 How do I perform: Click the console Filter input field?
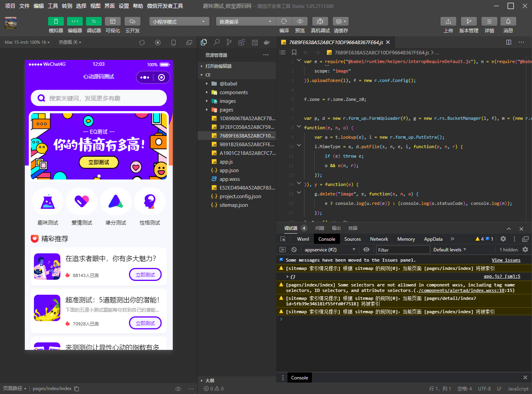click(403, 249)
